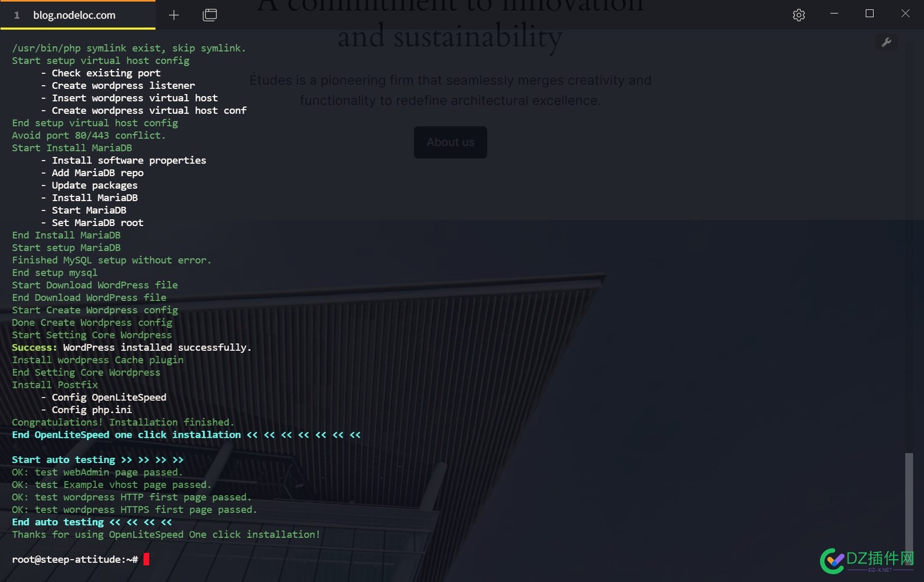Viewport: 924px width, 582px height.
Task: Click '/usr/bin/php symlink exist' line
Action: pos(129,48)
